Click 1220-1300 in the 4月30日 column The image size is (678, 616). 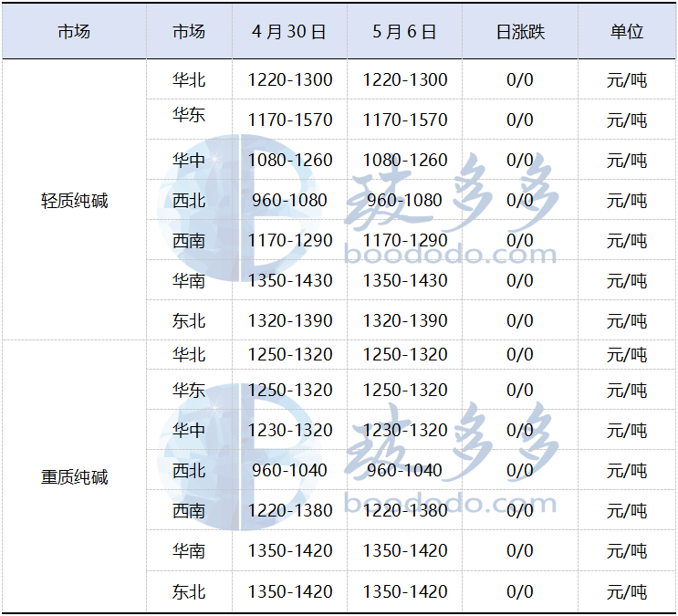[289, 80]
